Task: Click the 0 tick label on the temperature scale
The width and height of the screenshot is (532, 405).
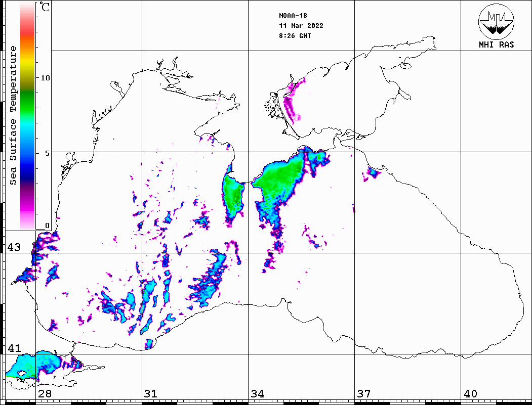Action: (x=47, y=226)
